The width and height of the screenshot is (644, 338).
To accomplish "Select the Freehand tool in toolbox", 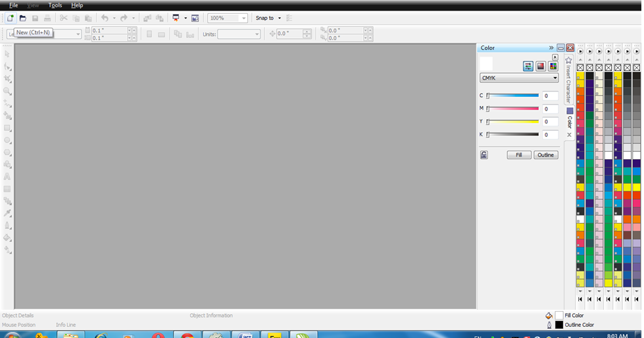I will coord(7,103).
